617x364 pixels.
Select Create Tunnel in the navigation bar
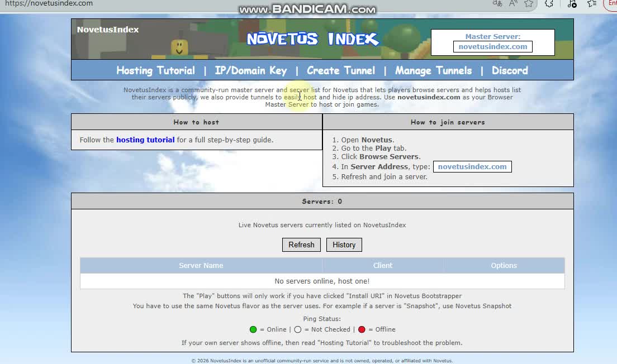click(x=341, y=70)
